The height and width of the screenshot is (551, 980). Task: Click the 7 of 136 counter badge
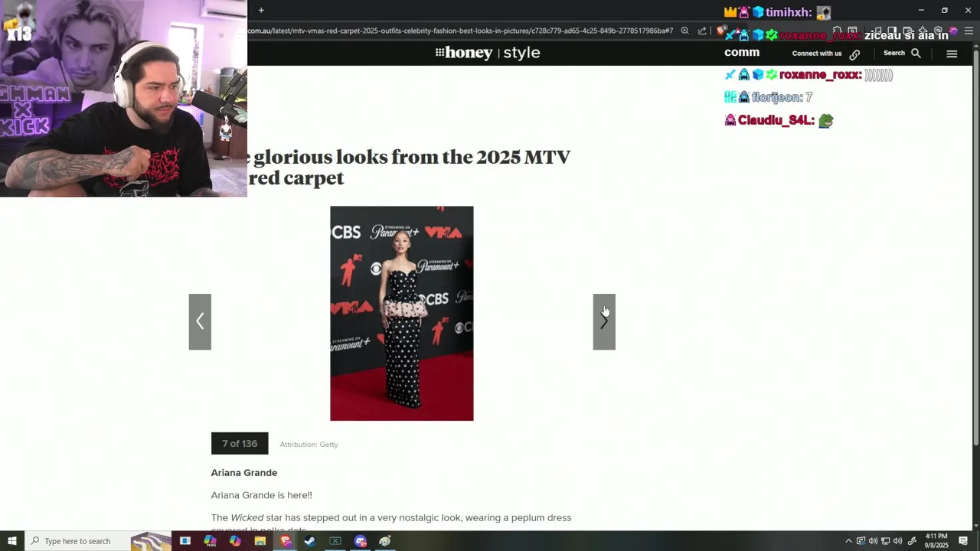(240, 444)
